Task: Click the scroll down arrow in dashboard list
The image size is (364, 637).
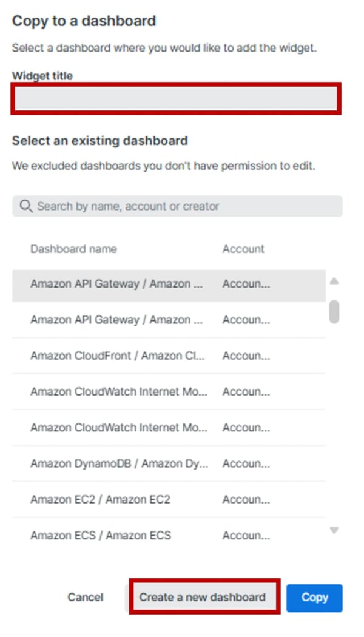Action: pyautogui.click(x=334, y=530)
